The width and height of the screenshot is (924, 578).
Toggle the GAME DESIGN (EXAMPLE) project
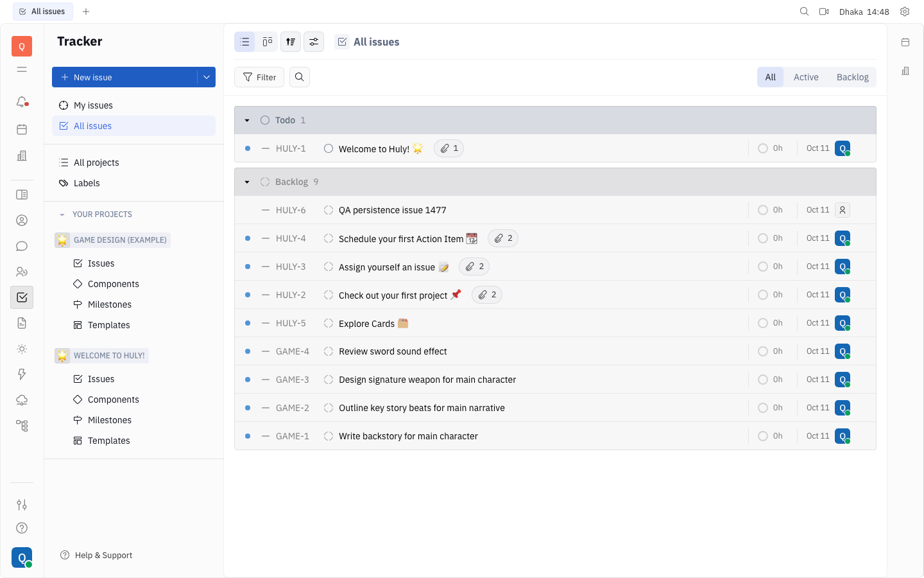[113, 240]
